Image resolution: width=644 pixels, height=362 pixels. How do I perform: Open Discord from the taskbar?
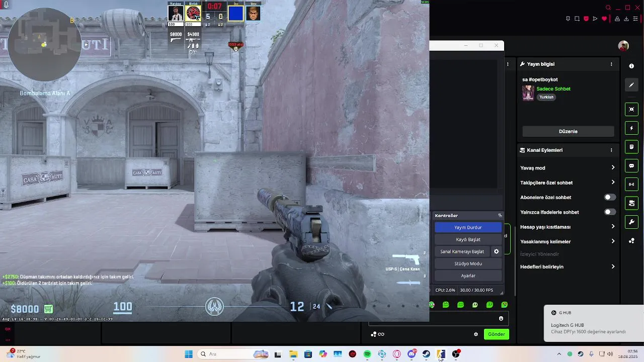pyautogui.click(x=412, y=354)
